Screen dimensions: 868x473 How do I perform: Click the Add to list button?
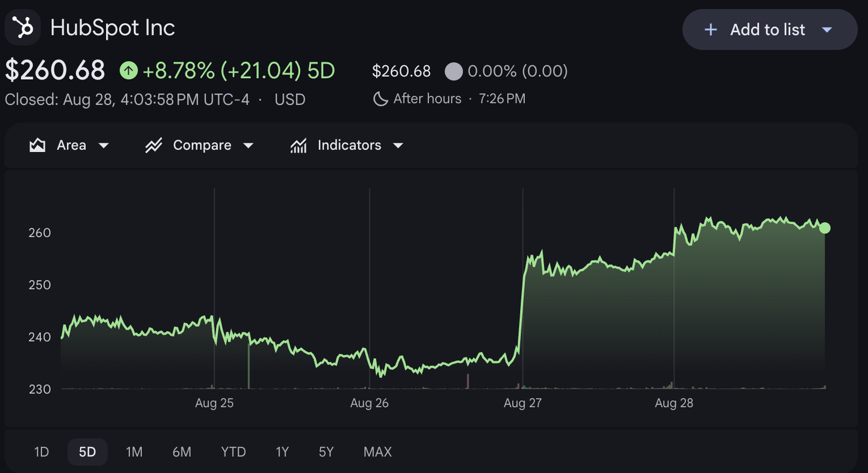click(x=770, y=30)
